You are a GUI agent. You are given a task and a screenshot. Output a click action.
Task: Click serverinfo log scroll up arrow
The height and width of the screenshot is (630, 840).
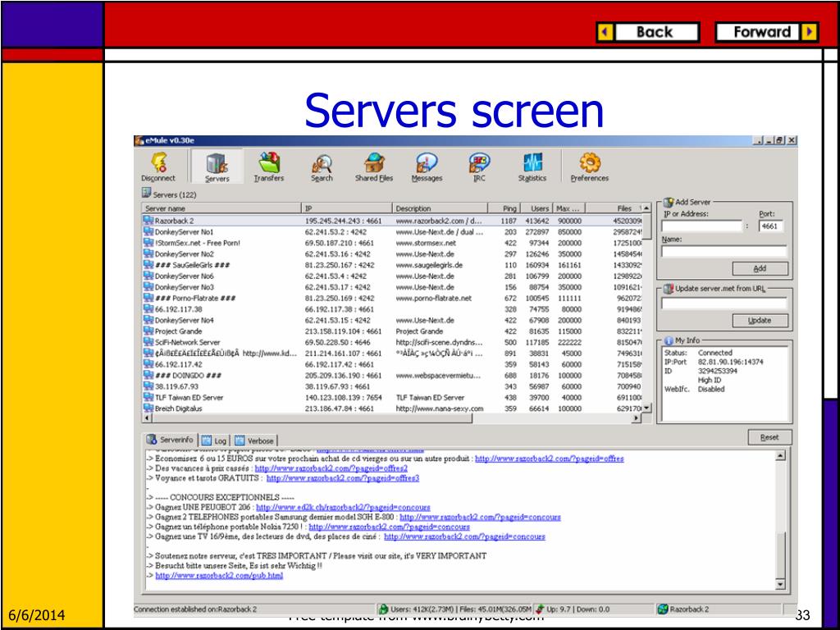(780, 456)
